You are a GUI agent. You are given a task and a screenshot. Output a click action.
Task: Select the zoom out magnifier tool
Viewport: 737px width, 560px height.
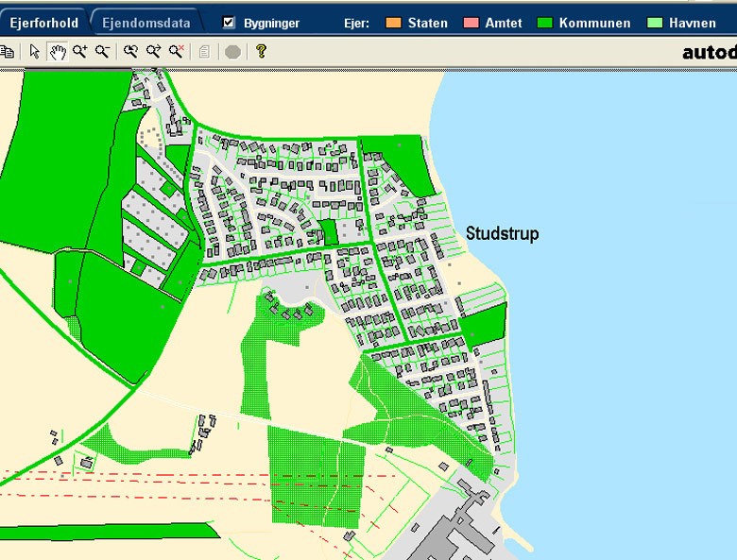pyautogui.click(x=102, y=51)
